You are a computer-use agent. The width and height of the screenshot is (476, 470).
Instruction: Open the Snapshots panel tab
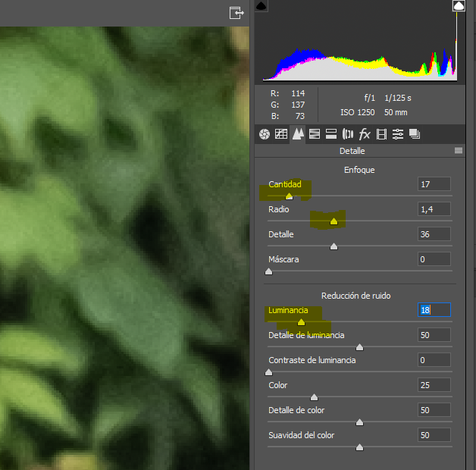(x=415, y=134)
